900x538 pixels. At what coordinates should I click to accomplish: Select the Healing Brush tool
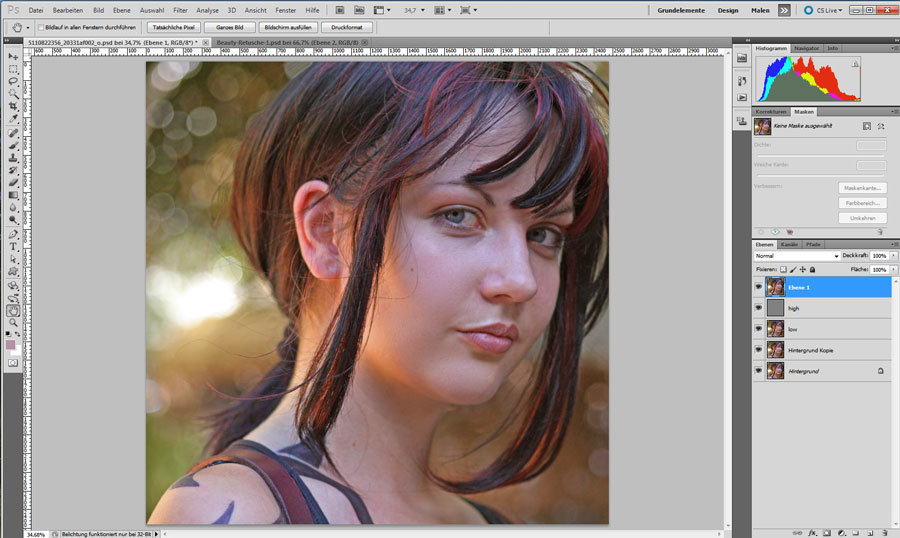pyautogui.click(x=13, y=133)
